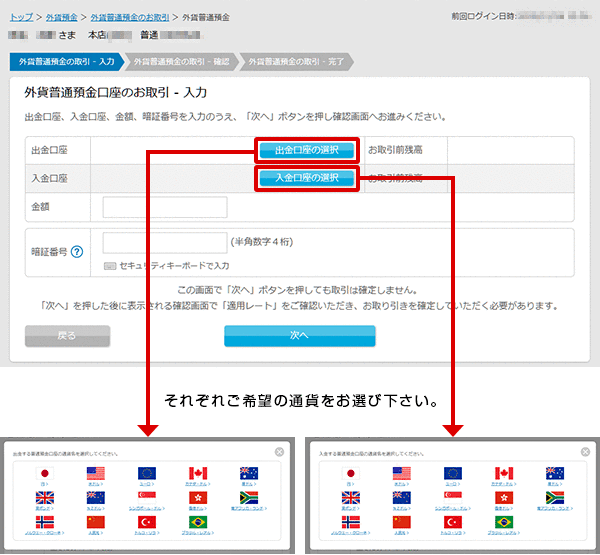Go to 外貨預金 breadcrumb link

60,18
